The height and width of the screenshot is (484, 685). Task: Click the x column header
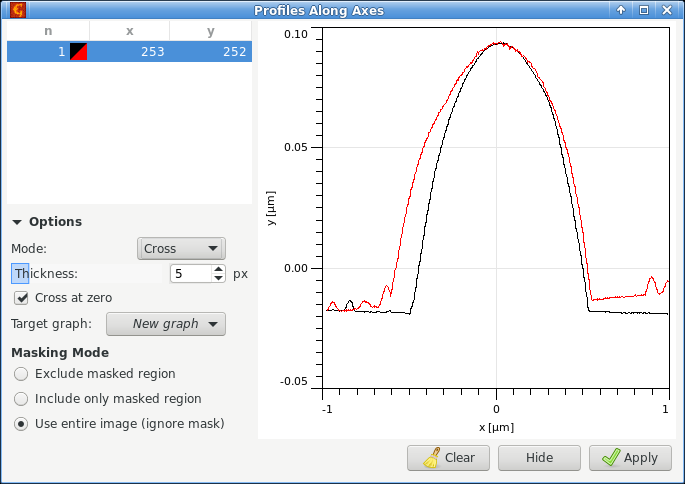pos(129,31)
